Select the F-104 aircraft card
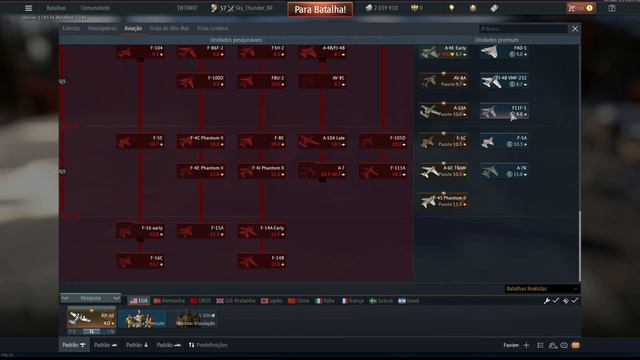This screenshot has height=360, width=640. [x=141, y=51]
